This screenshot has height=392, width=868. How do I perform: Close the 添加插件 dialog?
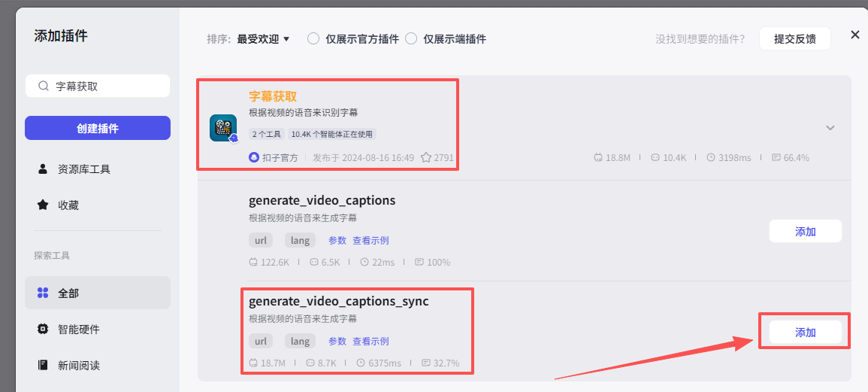click(854, 35)
